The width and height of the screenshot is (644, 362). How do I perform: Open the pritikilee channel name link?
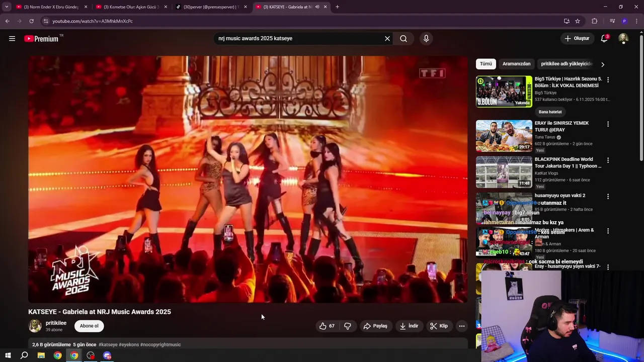point(56,323)
